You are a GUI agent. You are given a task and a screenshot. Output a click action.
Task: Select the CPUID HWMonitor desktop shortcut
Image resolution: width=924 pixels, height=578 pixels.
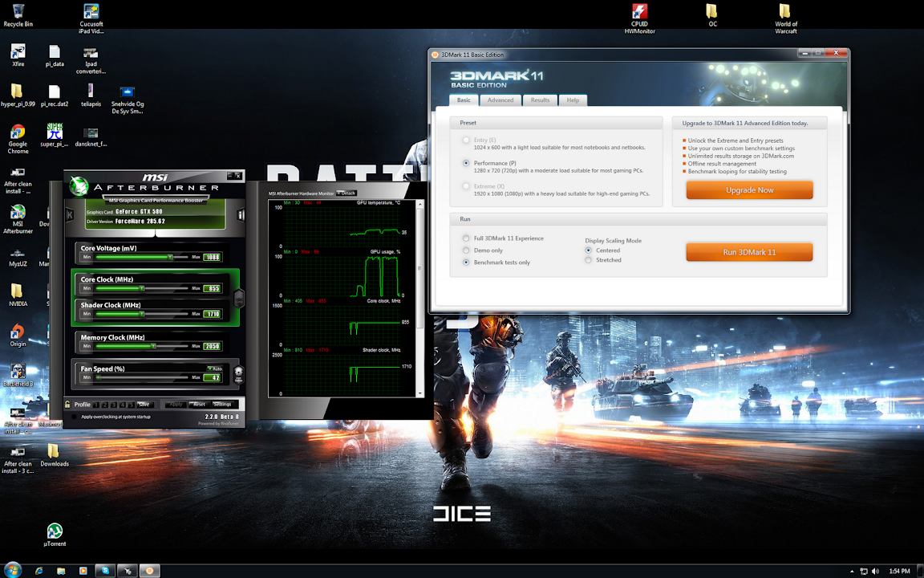(639, 18)
